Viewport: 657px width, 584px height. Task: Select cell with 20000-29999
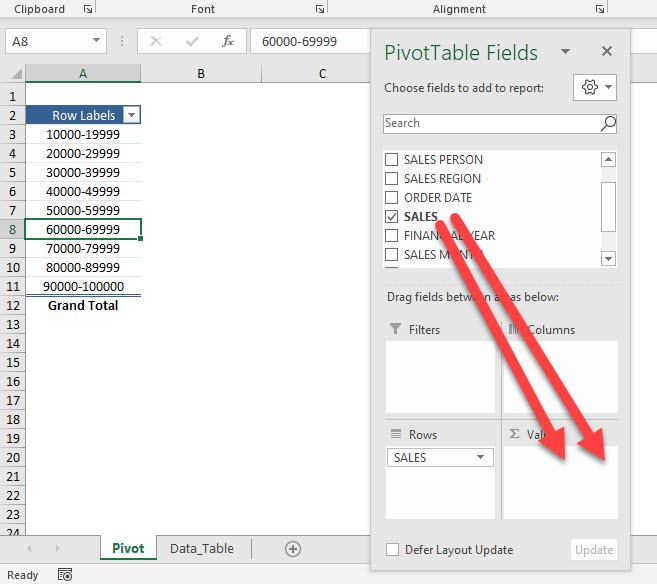point(83,153)
